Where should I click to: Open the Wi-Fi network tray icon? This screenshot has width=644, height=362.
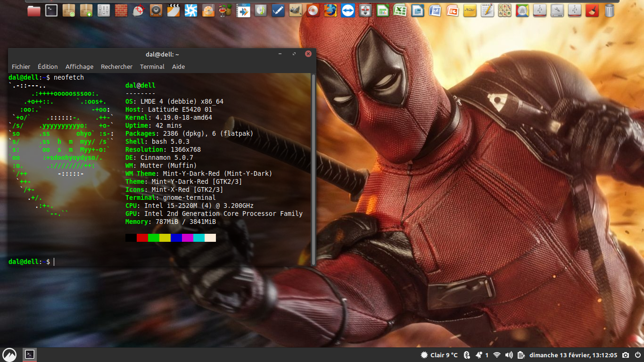(496, 355)
